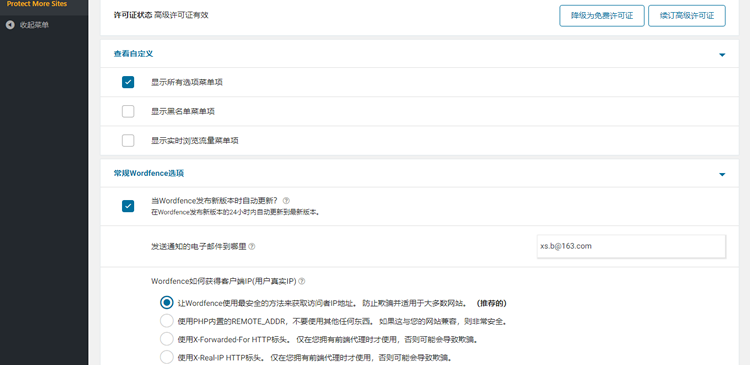Check 显示实时浏览流量菜单项 checkbox
This screenshot has height=365, width=750.
128,141
